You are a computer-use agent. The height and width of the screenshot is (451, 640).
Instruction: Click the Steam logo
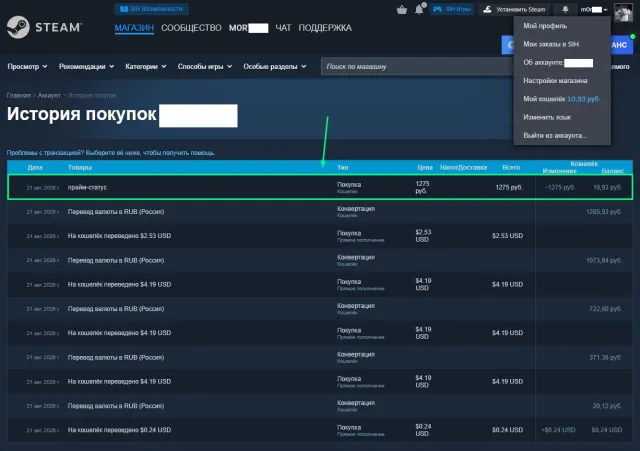(x=44, y=27)
